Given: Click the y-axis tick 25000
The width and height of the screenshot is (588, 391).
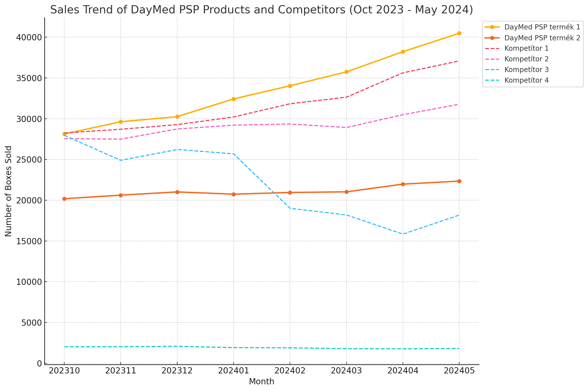Looking at the screenshot, I should point(29,160).
